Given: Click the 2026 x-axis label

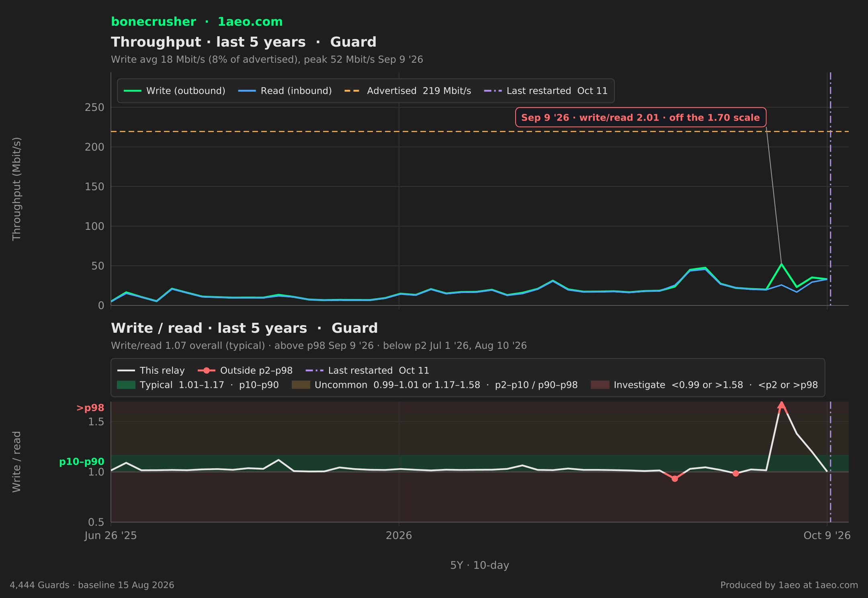Looking at the screenshot, I should point(399,535).
